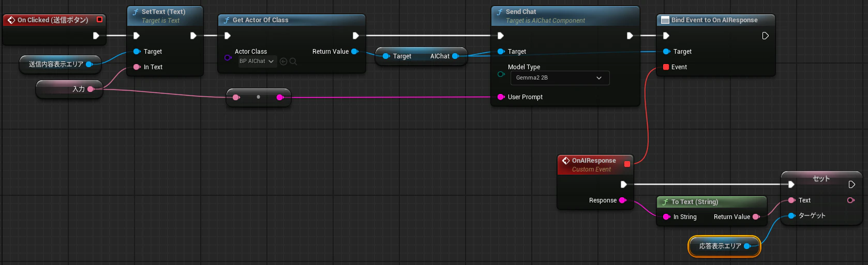The image size is (868, 265).
Task: Select the Target AIChat getter node
Action: [x=421, y=56]
